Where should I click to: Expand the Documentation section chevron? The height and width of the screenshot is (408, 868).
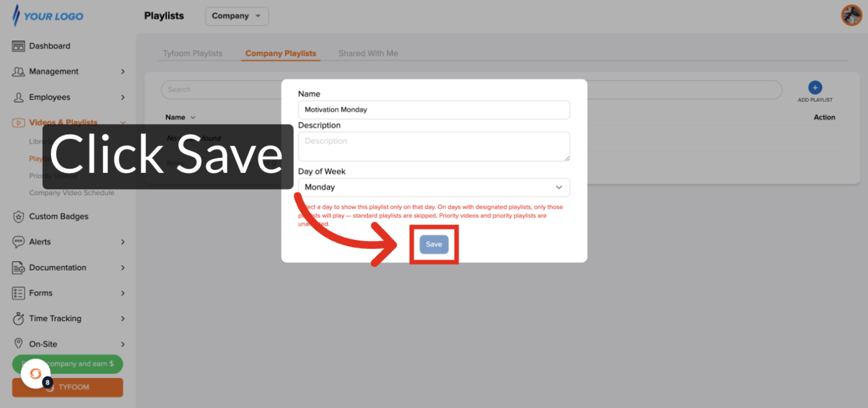123,268
